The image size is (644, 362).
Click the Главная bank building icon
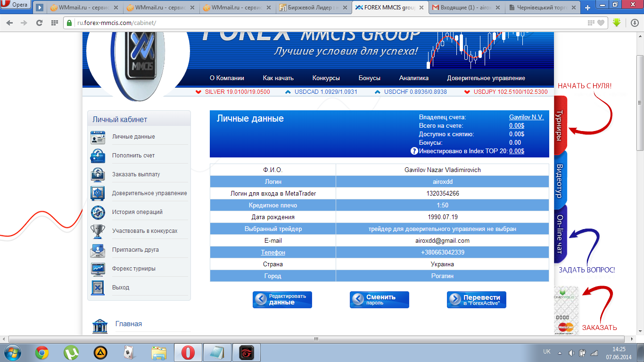tap(99, 326)
